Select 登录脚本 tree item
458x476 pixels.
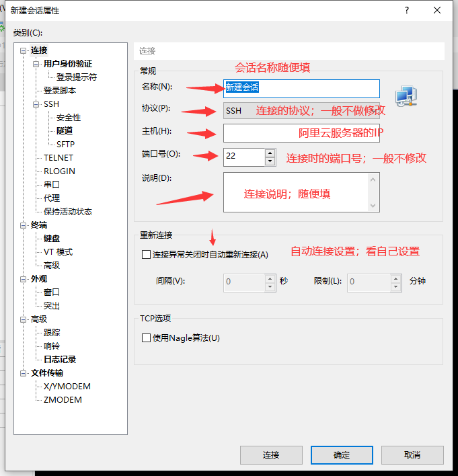[60, 91]
